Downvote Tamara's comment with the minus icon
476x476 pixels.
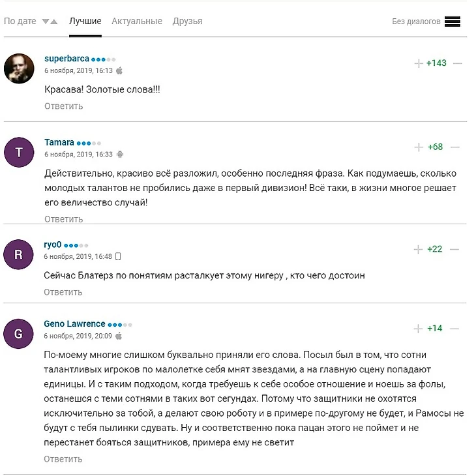pos(455,147)
